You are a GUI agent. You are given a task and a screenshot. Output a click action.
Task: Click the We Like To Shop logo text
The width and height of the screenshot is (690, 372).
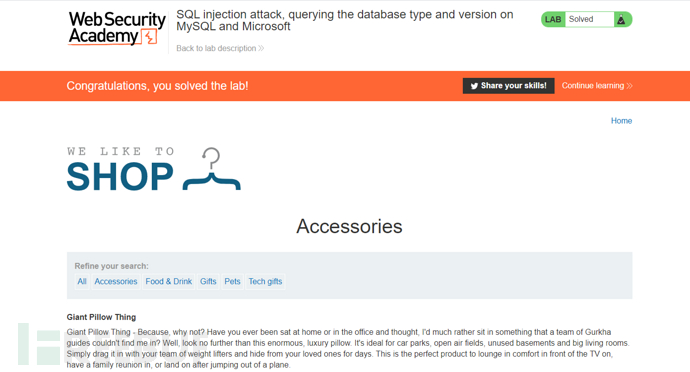coord(121,169)
